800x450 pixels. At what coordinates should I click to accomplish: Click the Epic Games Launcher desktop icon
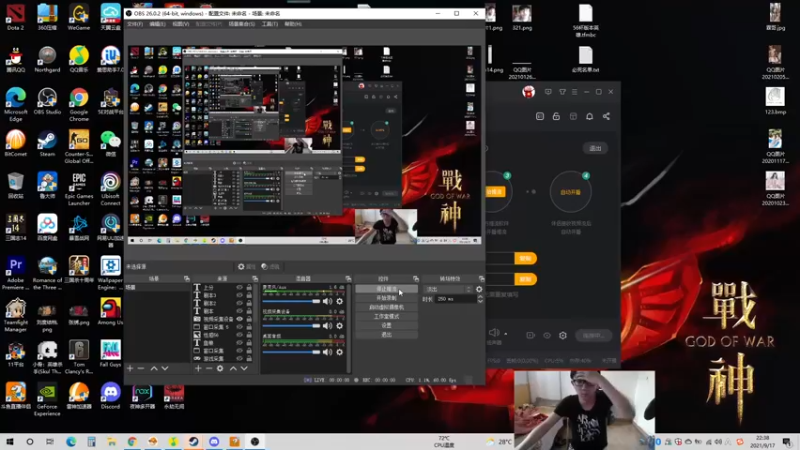tap(79, 189)
